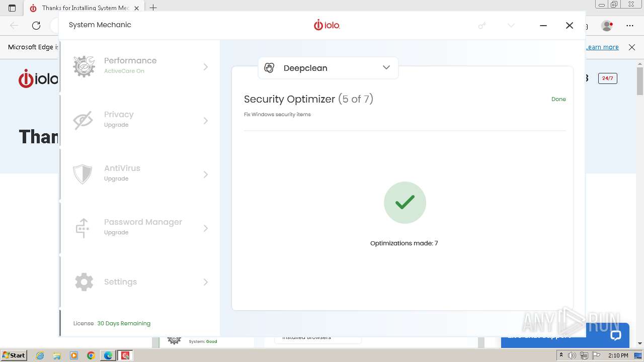644x362 pixels.
Task: Switch to Edge taskbar icon
Action: (108, 355)
